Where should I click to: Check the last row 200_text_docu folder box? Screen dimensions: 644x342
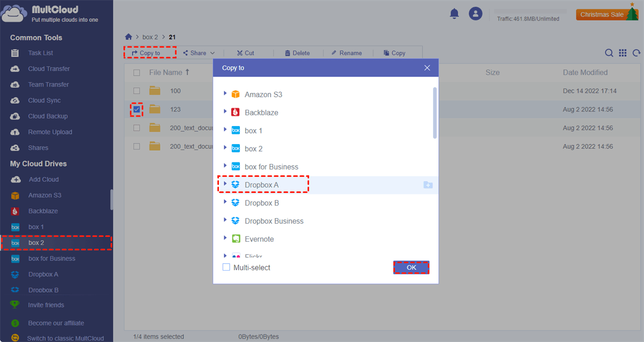[x=137, y=146]
